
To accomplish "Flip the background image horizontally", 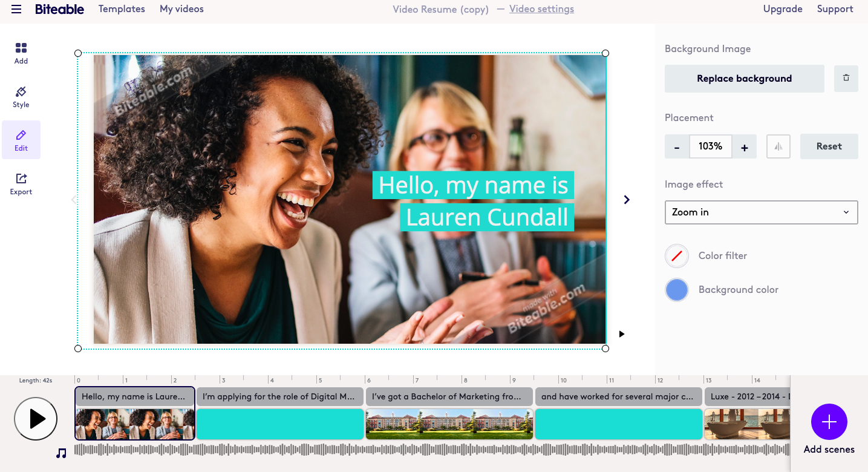I will tap(778, 146).
